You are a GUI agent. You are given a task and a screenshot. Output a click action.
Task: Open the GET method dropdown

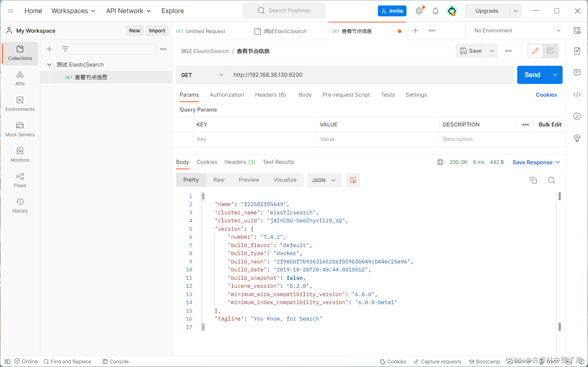(202, 75)
